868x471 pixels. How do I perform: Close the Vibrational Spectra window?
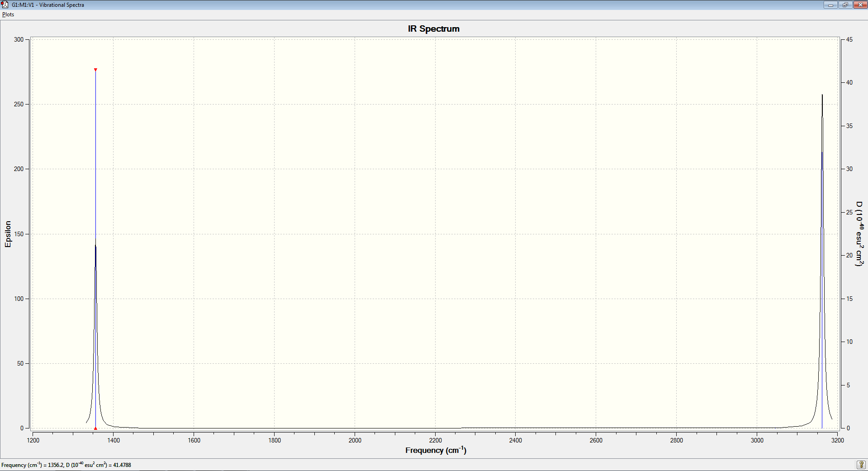[x=860, y=5]
